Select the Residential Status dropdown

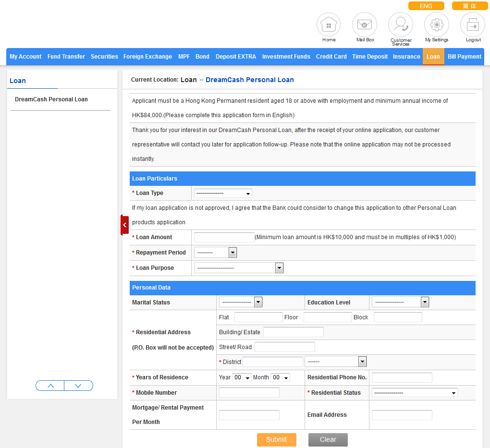click(x=414, y=393)
